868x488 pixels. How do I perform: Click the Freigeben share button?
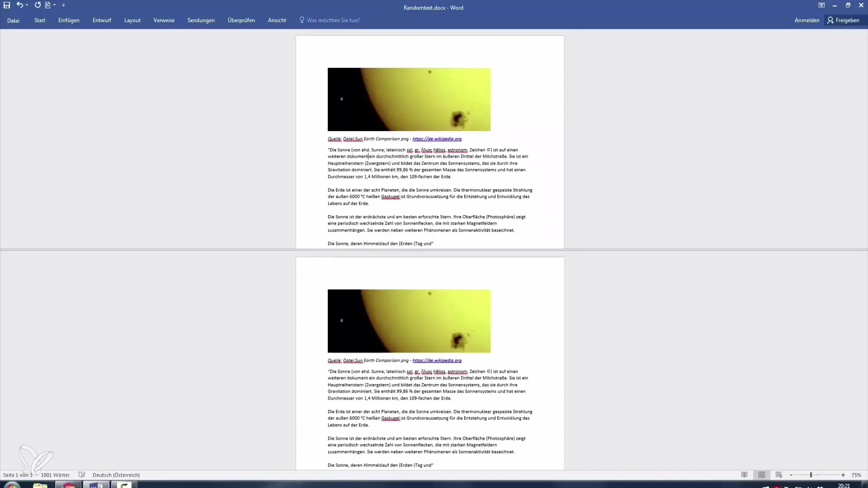click(x=844, y=20)
